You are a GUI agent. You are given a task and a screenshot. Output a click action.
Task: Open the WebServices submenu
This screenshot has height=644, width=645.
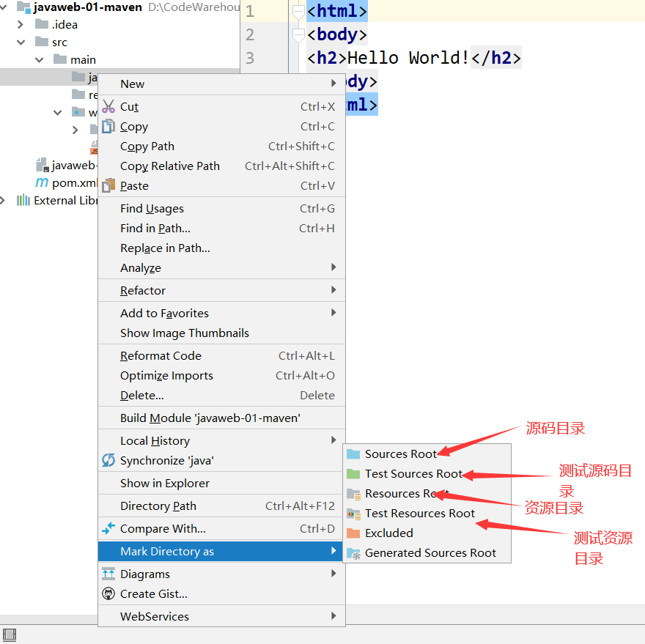[x=221, y=616]
